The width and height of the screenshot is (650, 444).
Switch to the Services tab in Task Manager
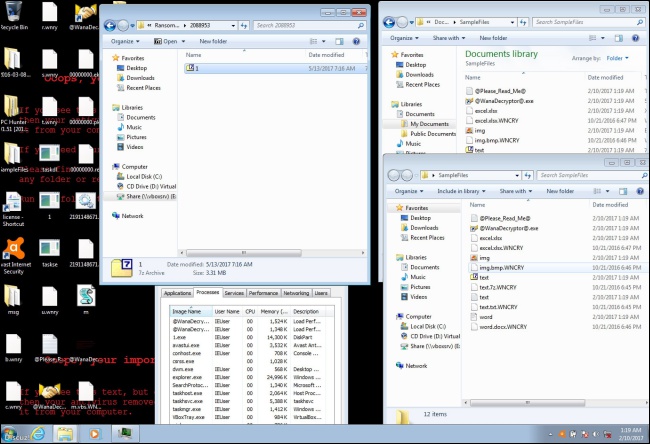click(x=234, y=293)
